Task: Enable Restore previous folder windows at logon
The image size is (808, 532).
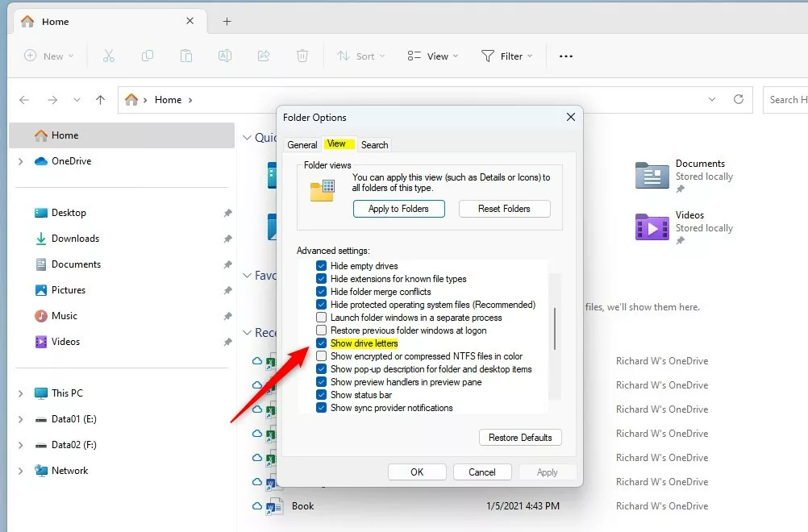Action: pos(322,330)
